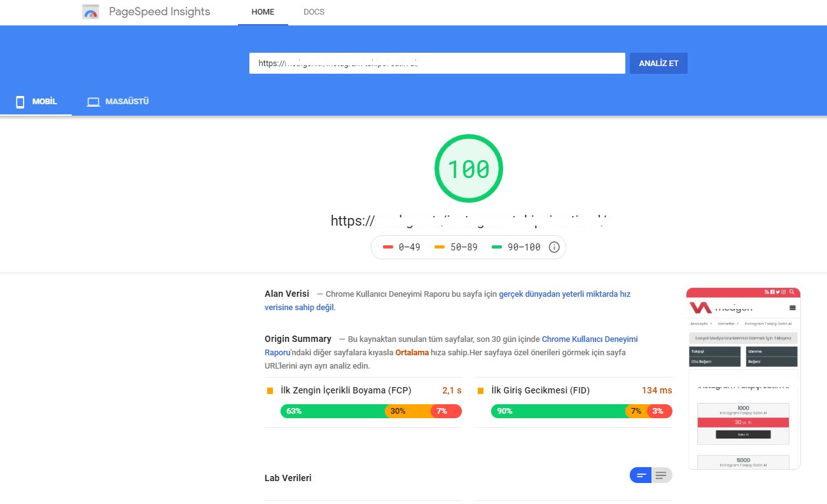Click the orange 50–89 legend marker
The image size is (827, 504).
coord(440,247)
